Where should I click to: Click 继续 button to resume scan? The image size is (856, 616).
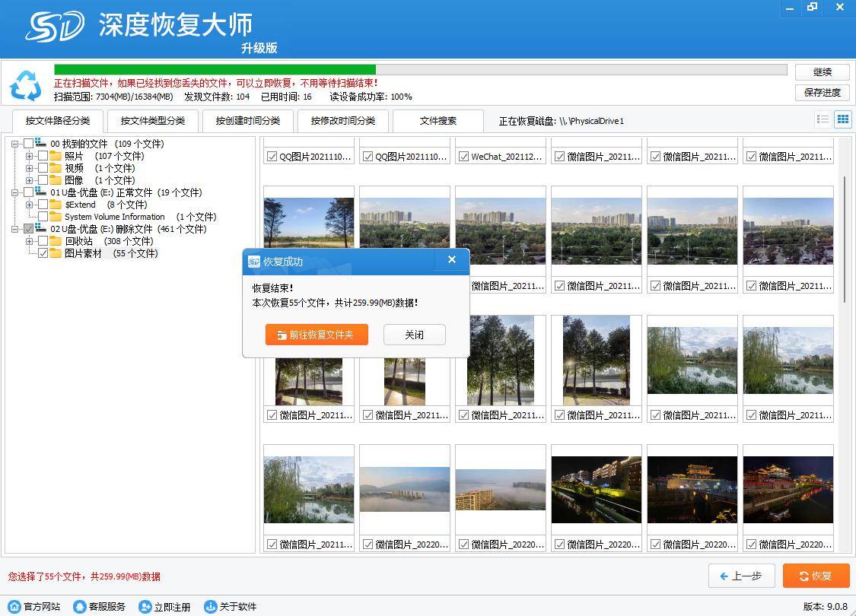click(x=823, y=72)
